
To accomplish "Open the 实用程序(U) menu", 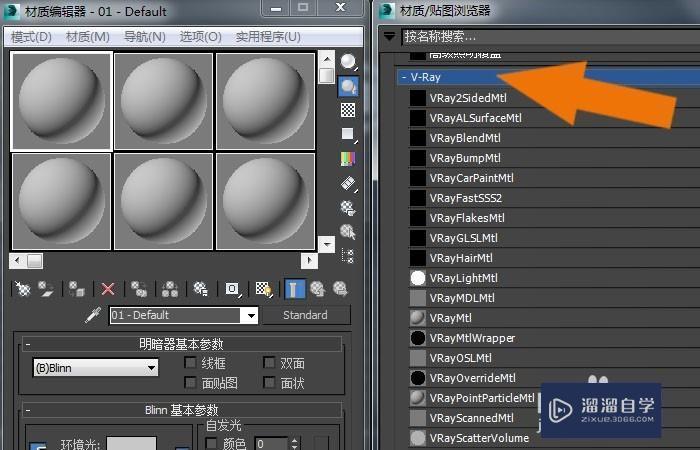I will (x=268, y=37).
